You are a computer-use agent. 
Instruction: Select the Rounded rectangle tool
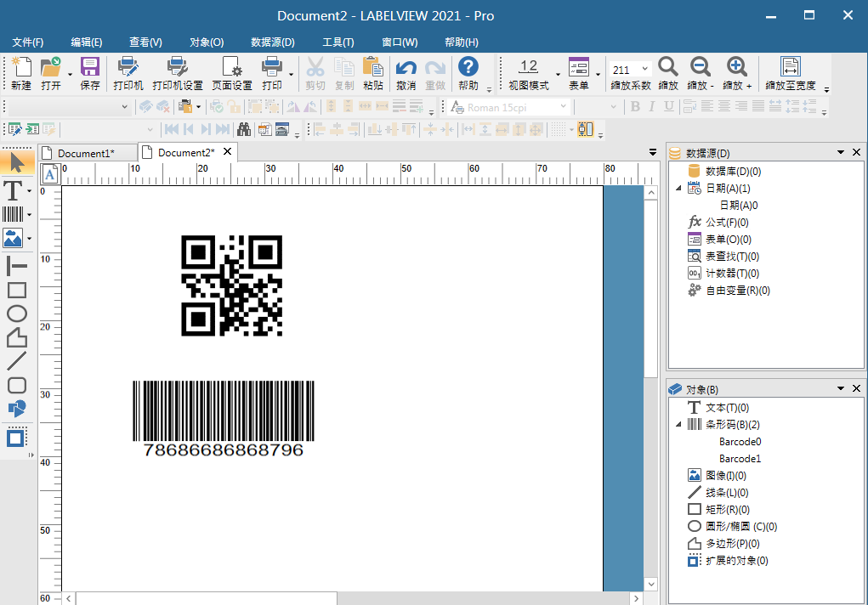click(17, 385)
